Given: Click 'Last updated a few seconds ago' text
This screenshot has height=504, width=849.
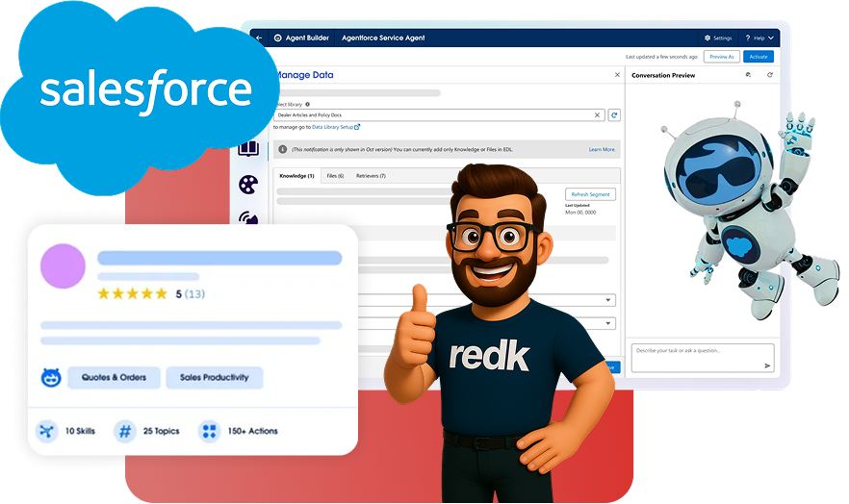Looking at the screenshot, I should 661,57.
